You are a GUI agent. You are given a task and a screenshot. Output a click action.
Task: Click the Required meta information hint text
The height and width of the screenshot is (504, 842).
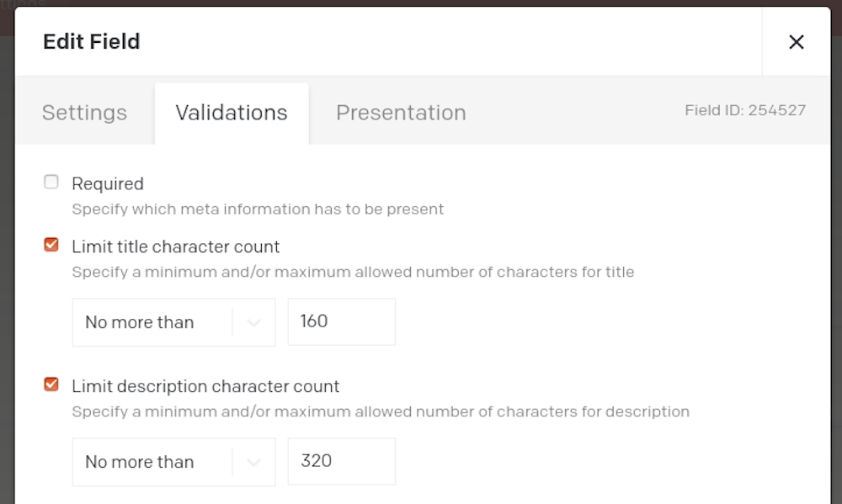258,209
